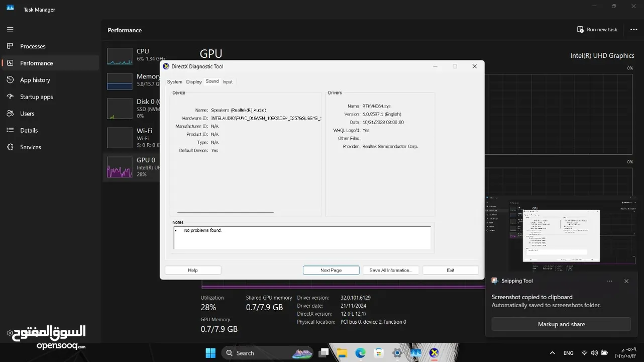The width and height of the screenshot is (644, 362).
Task: Click the Wi-Fi tray icon
Action: point(584,353)
